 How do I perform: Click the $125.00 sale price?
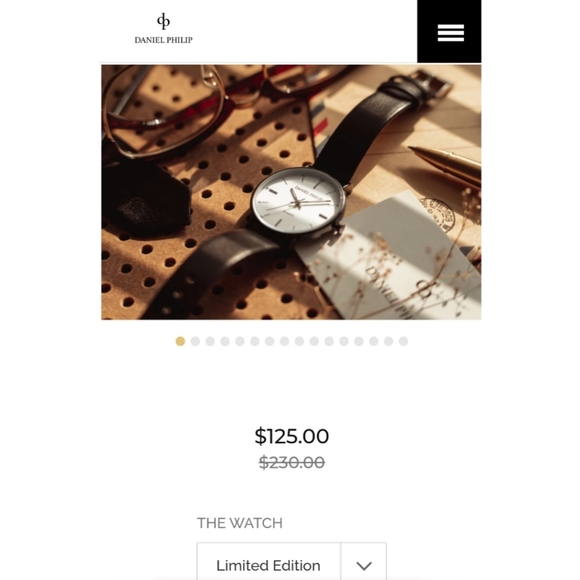pos(291,436)
